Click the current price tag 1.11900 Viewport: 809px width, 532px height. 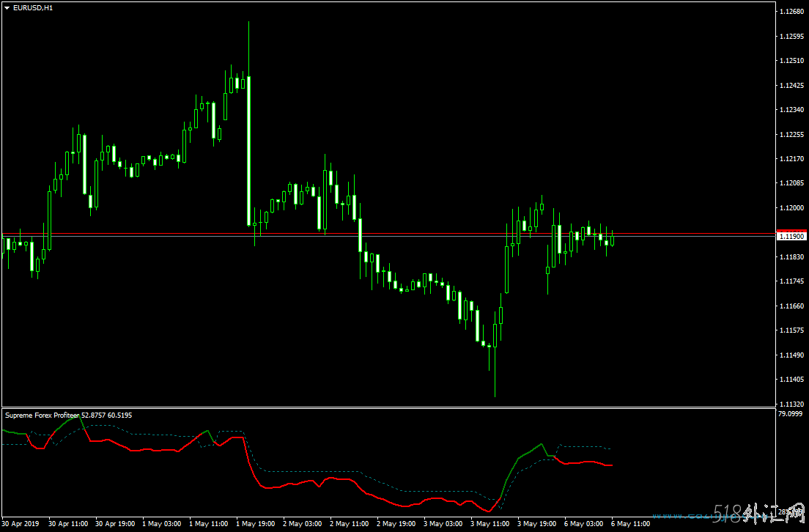point(792,236)
